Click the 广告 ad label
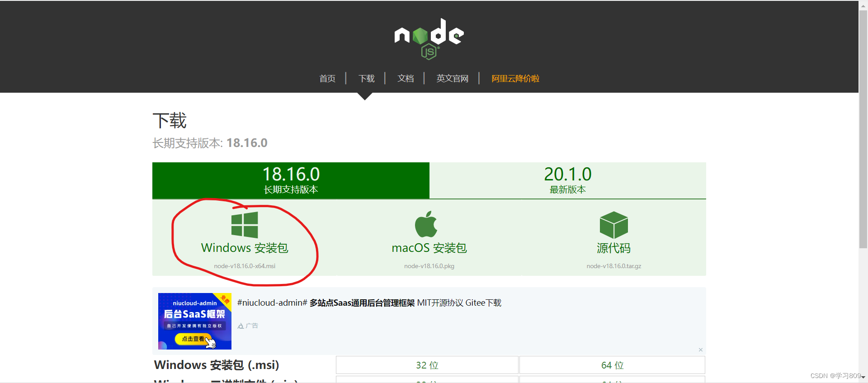Image resolution: width=868 pixels, height=383 pixels. [x=248, y=326]
